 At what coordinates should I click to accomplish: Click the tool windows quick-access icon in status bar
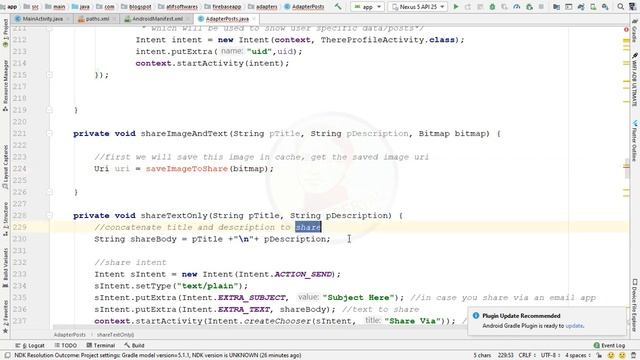click(x=7, y=356)
